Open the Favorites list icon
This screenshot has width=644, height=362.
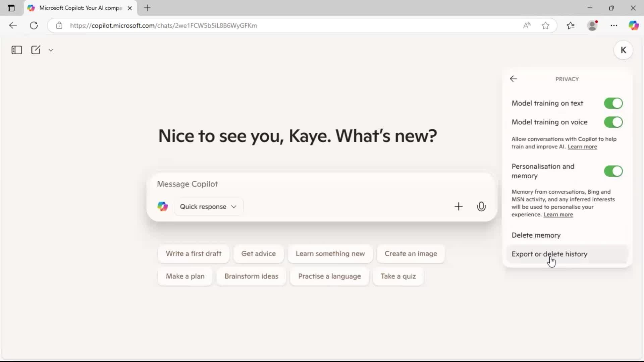coord(571,25)
